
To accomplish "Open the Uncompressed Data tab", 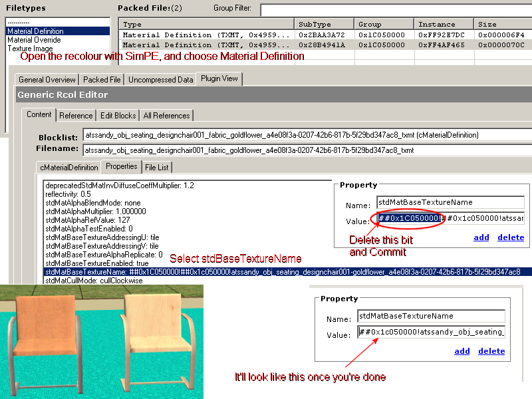I will point(160,80).
